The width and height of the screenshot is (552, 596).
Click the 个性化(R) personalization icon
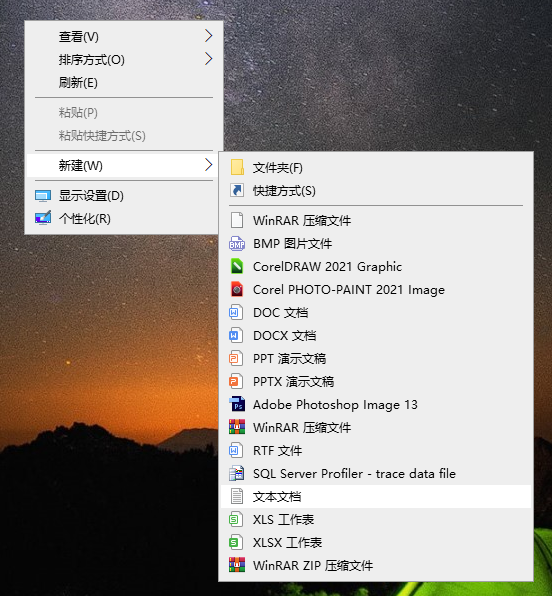coord(43,219)
